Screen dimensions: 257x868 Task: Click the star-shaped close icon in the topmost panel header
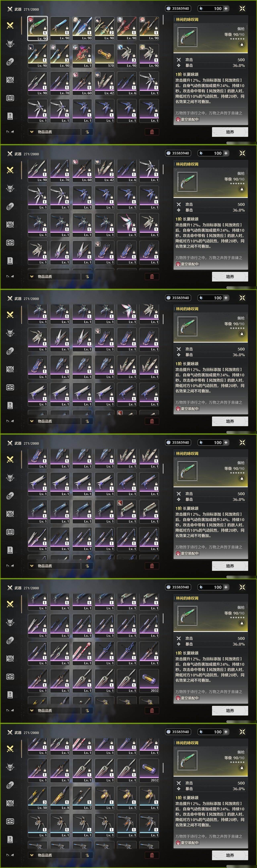(x=242, y=8)
